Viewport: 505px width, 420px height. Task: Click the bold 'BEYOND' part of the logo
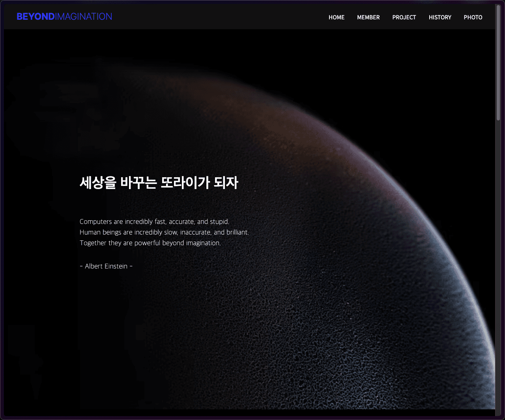click(36, 17)
